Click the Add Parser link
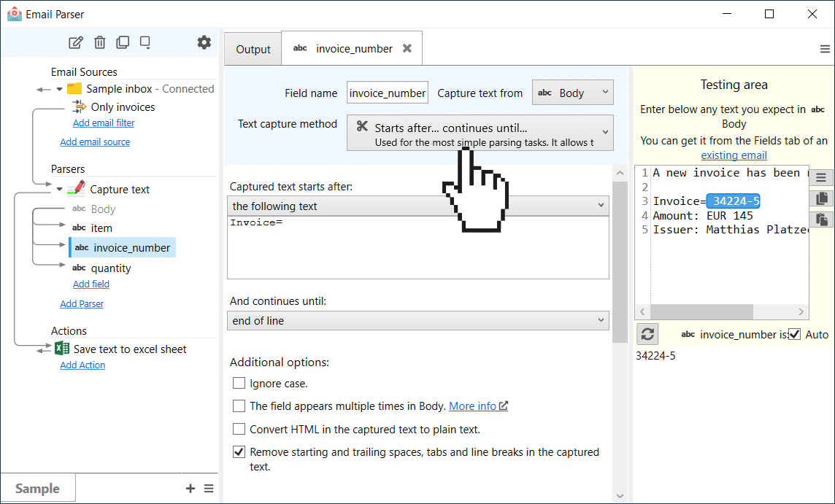The image size is (835, 504). click(x=82, y=304)
